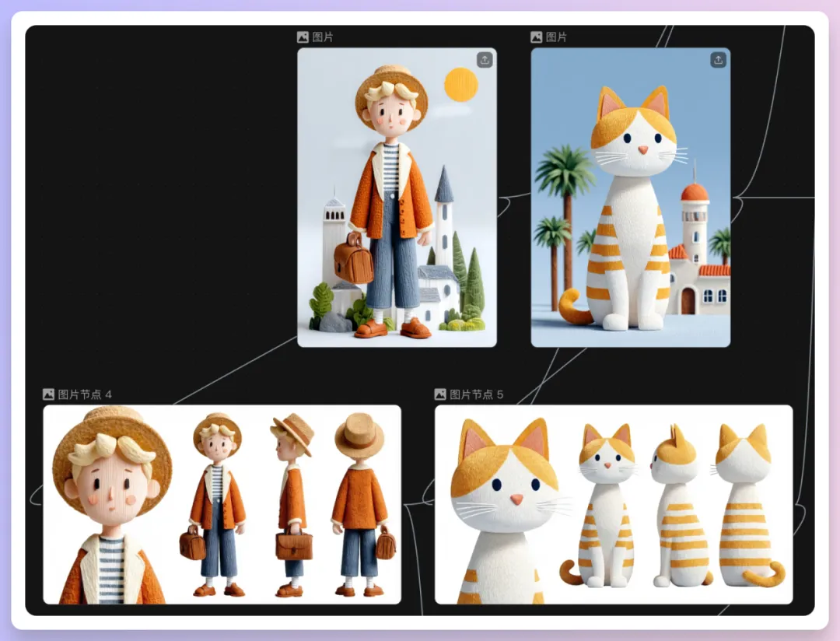
Task: Click the 图片 label above the boy illustration
Action: point(323,37)
